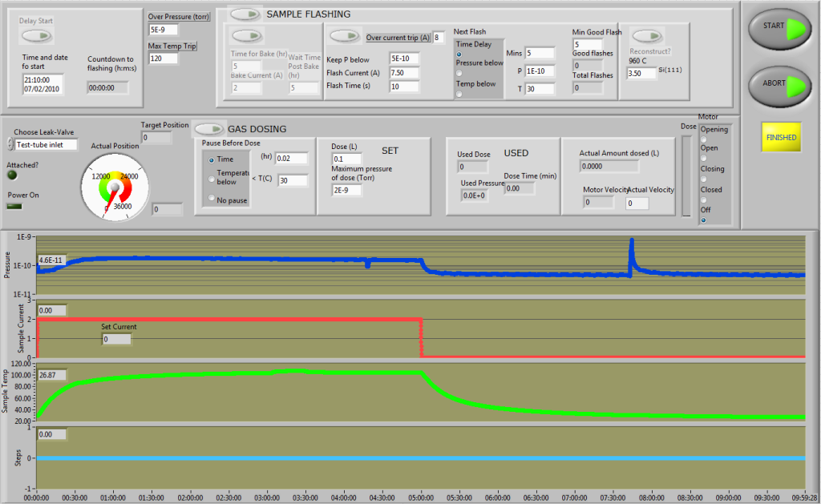The height and width of the screenshot is (504, 821).
Task: Select the Temp below radio option
Action: pos(459,95)
